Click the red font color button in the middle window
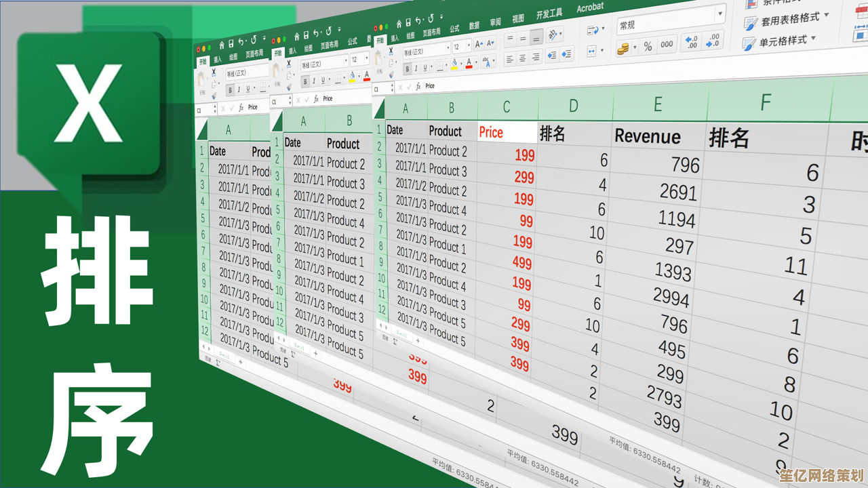This screenshot has height=488, width=868. point(367,76)
